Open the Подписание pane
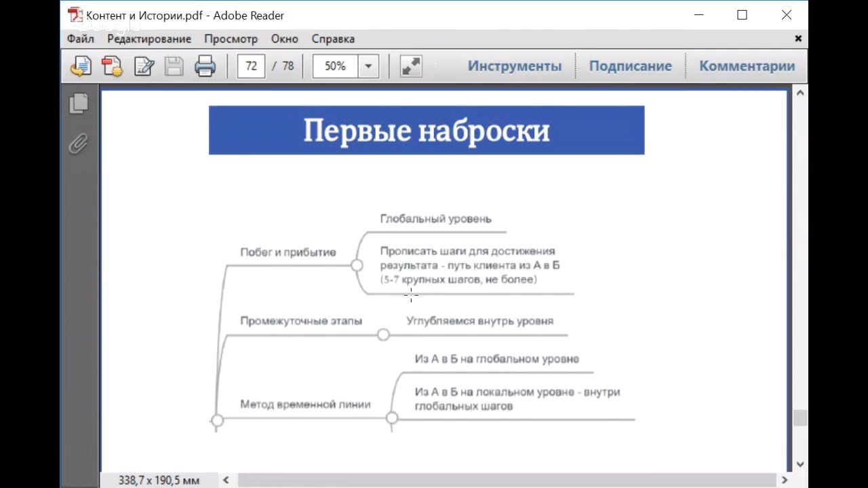Viewport: 868px width, 488px height. click(630, 66)
